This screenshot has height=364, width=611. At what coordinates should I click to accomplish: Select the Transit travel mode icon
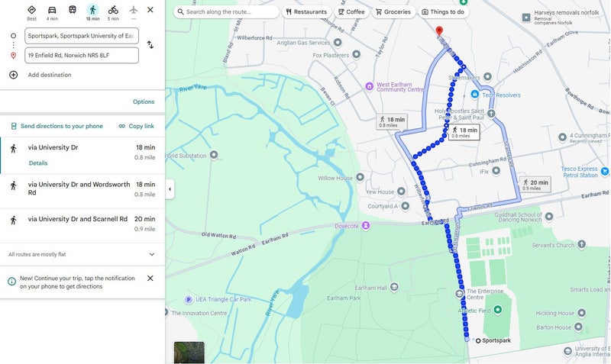tap(73, 11)
